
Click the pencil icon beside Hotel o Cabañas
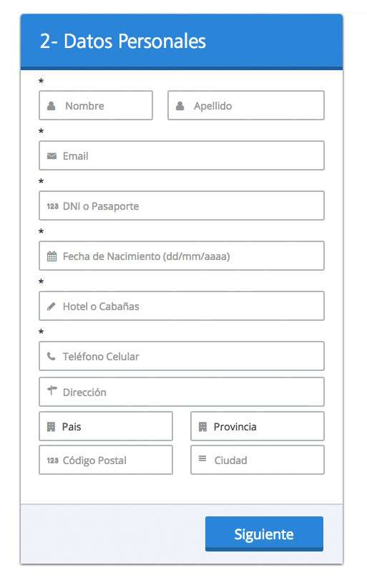click(x=52, y=307)
